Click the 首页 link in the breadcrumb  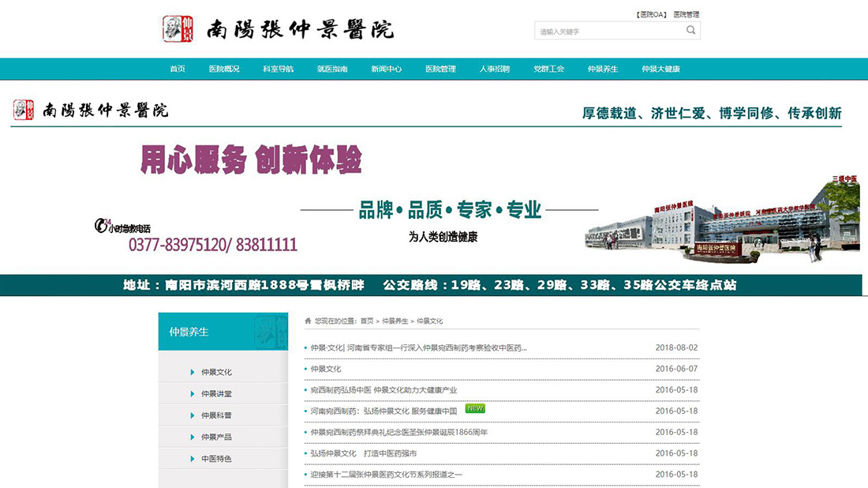[367, 321]
